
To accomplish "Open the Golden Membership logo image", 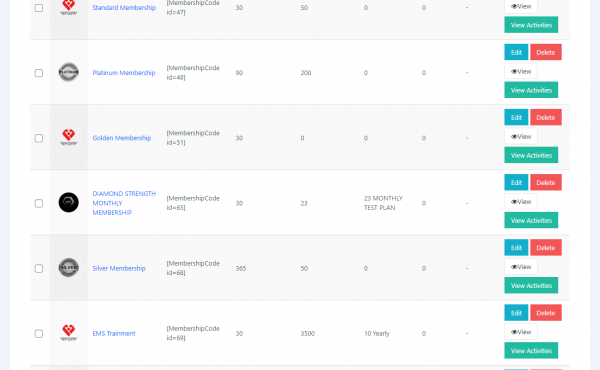I will (68, 137).
